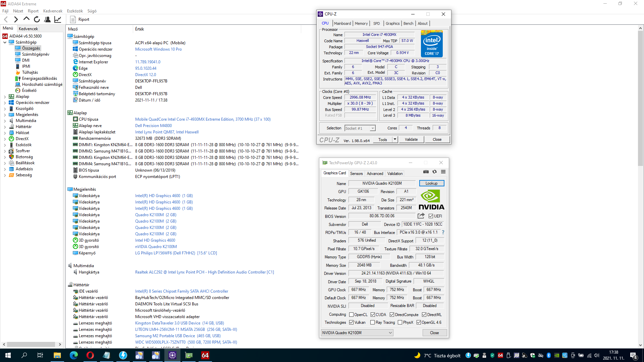Viewport: 644px width, 362px height.
Task: Toggle the DirectCompute checkbox
Action: tap(392, 315)
